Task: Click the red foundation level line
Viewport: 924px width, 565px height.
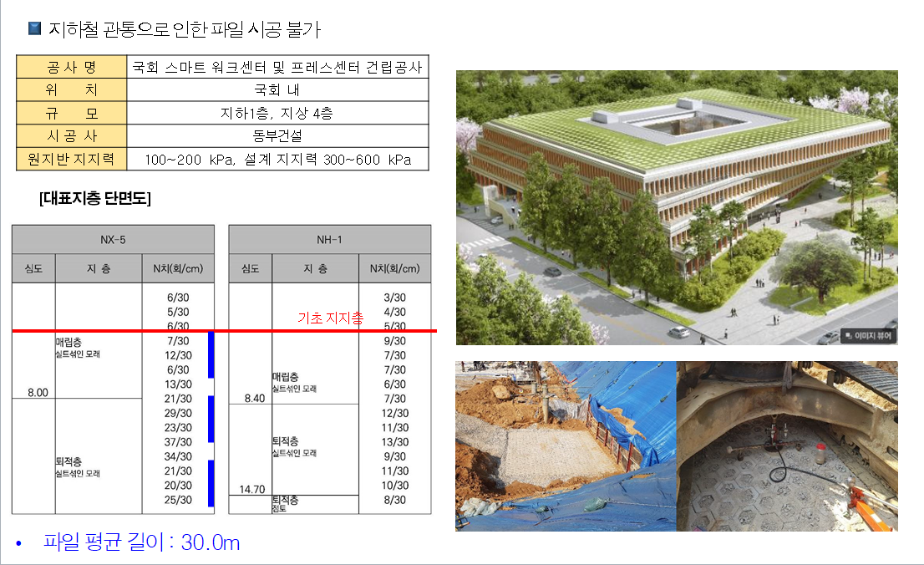Action: click(x=224, y=331)
